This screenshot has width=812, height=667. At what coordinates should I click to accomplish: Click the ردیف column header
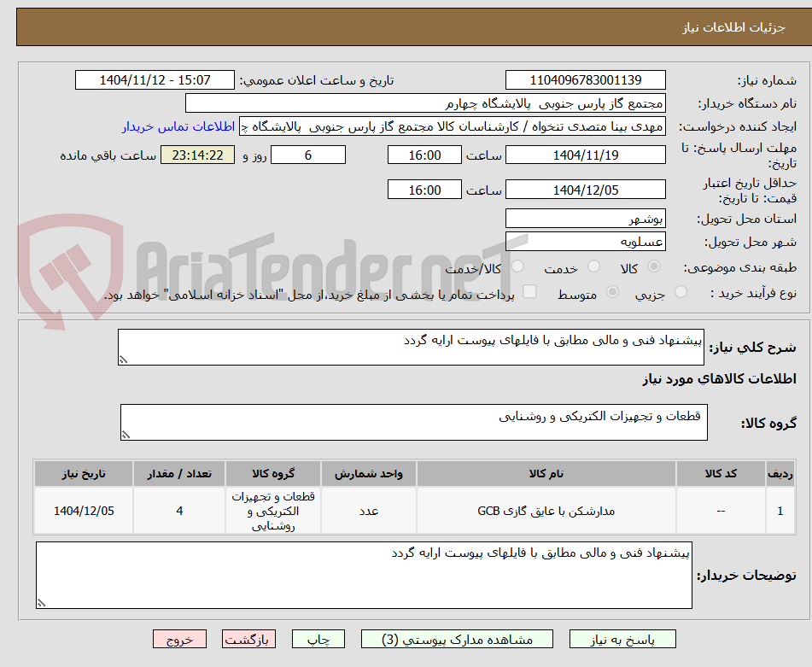(780, 474)
